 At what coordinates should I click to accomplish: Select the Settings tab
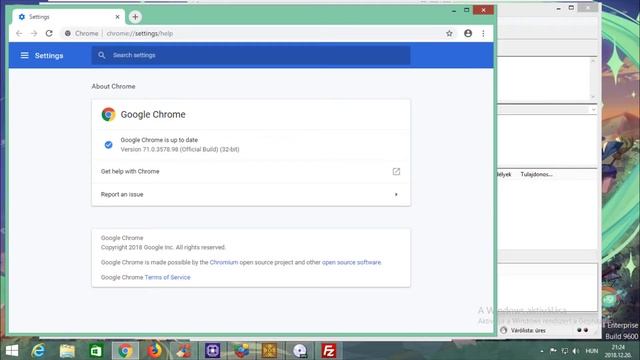(68, 17)
